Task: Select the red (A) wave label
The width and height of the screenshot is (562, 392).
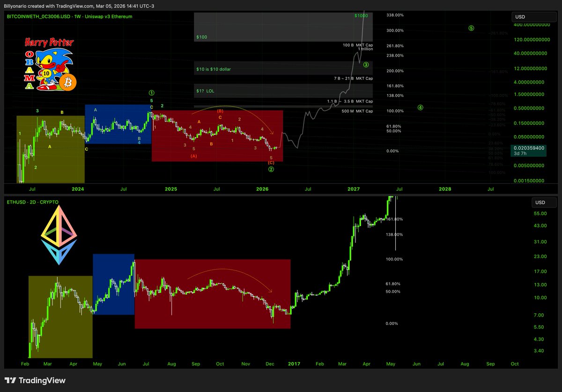Action: point(193,156)
